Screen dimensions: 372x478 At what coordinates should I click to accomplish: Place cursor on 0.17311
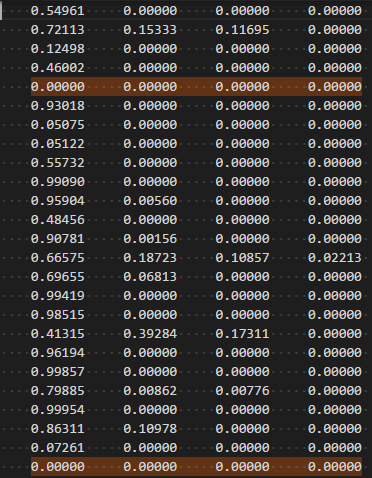pyautogui.click(x=242, y=334)
